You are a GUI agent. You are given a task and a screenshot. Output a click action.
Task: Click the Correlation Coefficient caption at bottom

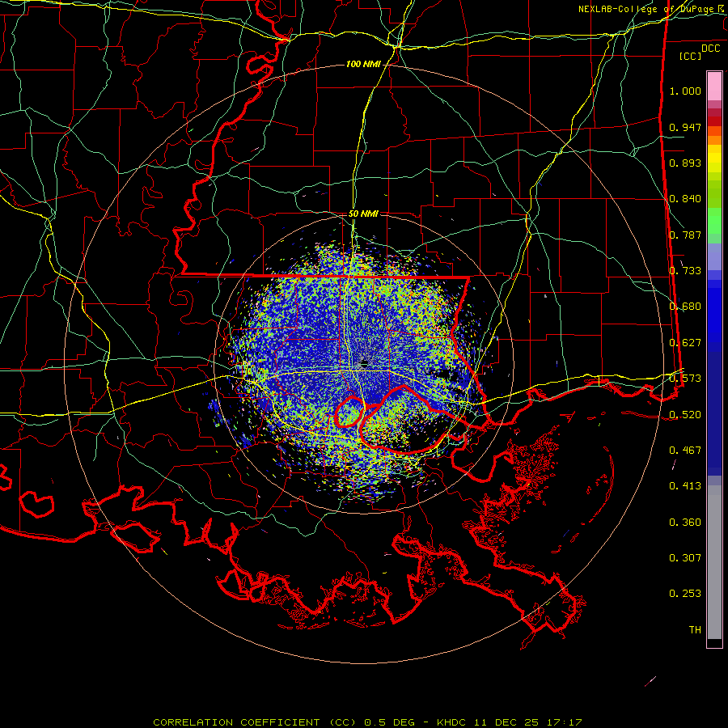click(367, 722)
